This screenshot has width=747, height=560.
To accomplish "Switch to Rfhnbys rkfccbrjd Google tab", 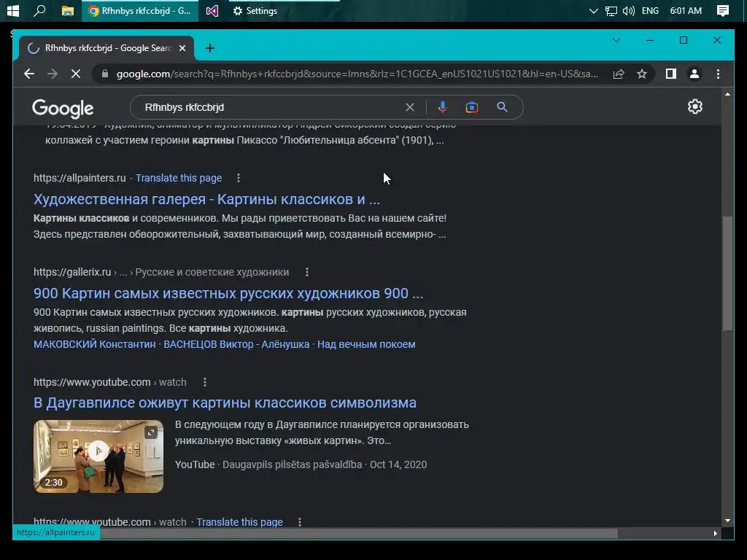I will [107, 48].
